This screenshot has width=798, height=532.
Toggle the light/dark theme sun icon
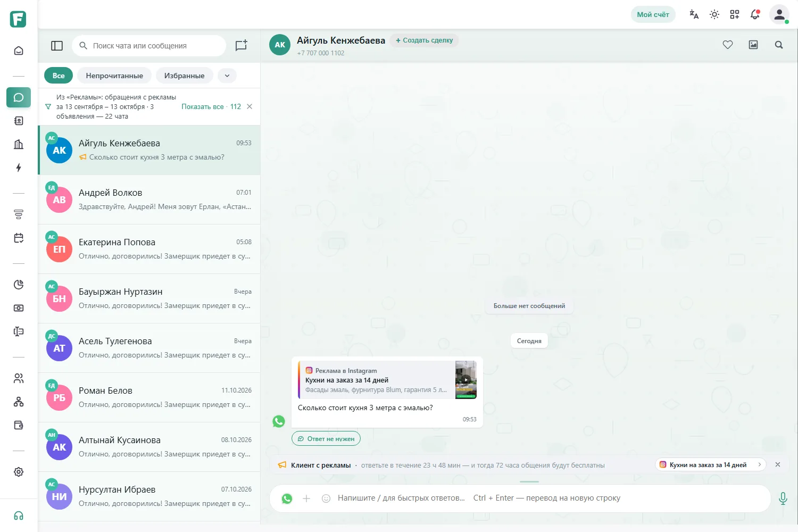714,14
